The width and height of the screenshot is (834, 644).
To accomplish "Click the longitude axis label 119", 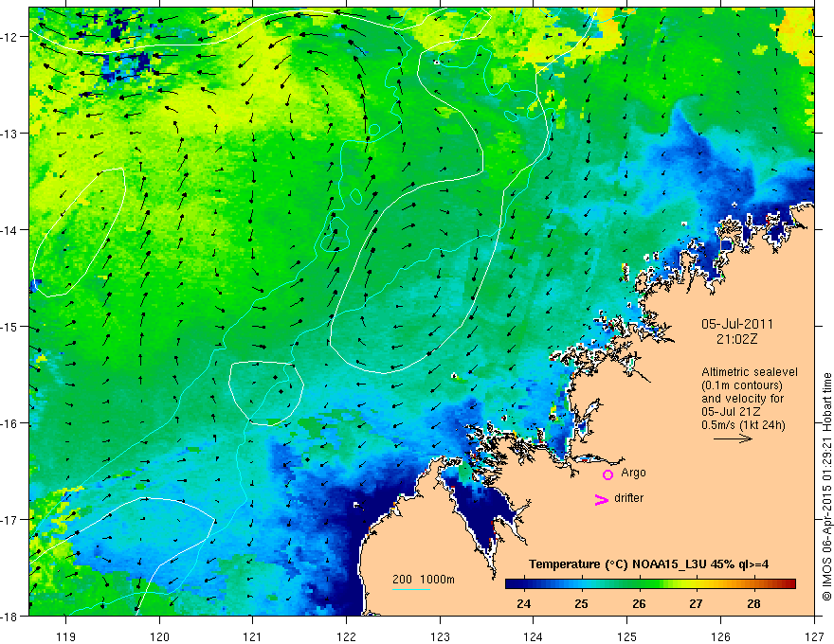I will pyautogui.click(x=66, y=636).
